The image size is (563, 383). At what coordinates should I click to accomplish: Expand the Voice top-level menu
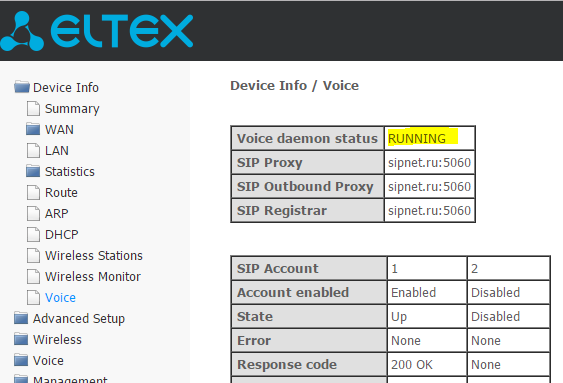coord(48,360)
